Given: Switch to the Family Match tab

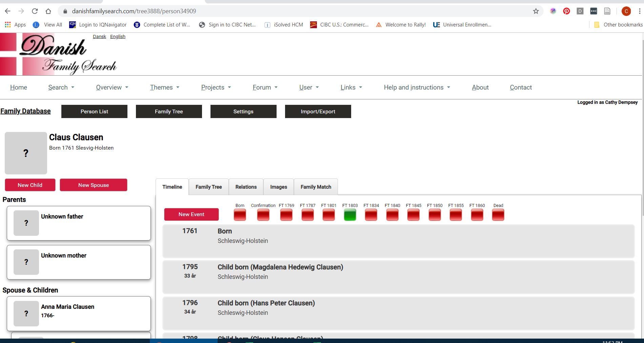Looking at the screenshot, I should point(316,187).
